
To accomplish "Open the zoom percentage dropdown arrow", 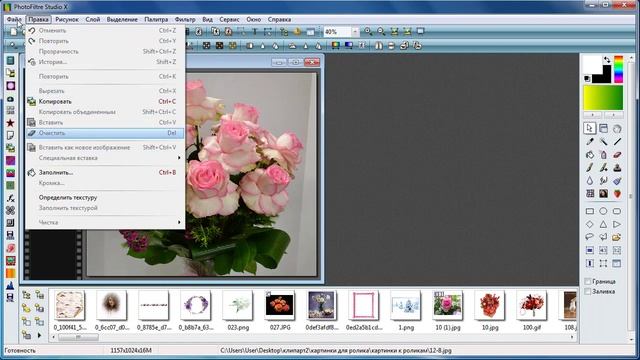I will point(355,31).
